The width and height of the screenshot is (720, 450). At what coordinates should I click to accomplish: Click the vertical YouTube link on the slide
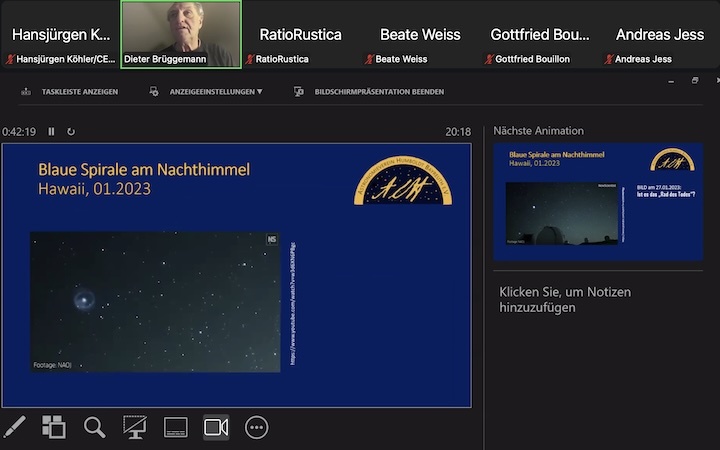pos(293,304)
